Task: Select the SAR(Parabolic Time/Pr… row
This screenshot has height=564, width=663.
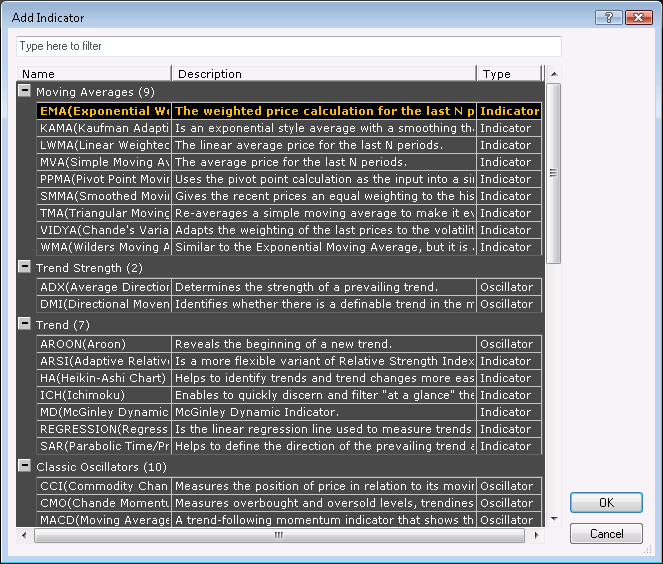Action: tap(289, 446)
